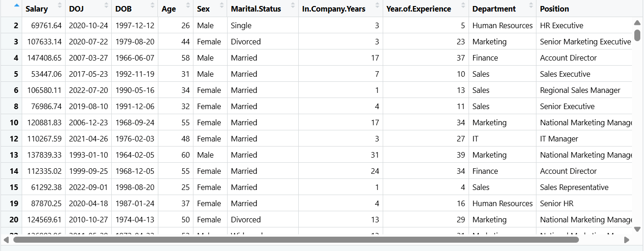Click the sort arrows in Salary header
The height and width of the screenshot is (251, 644).
[60, 6]
